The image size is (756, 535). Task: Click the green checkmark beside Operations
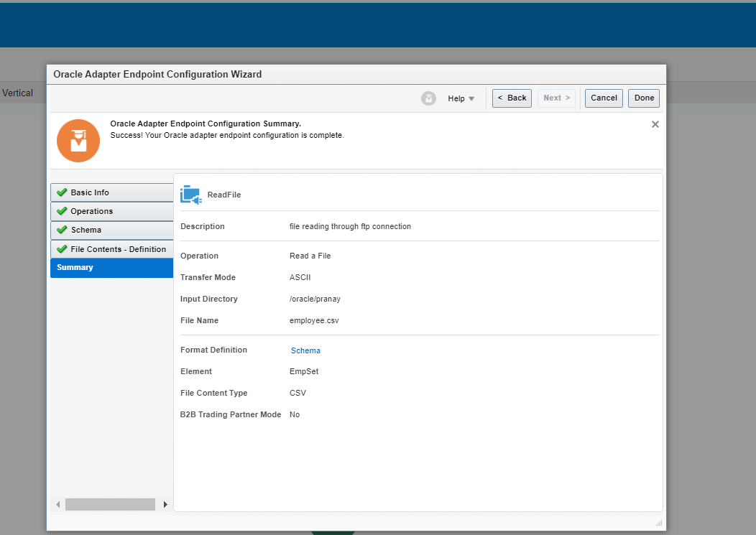(x=62, y=211)
